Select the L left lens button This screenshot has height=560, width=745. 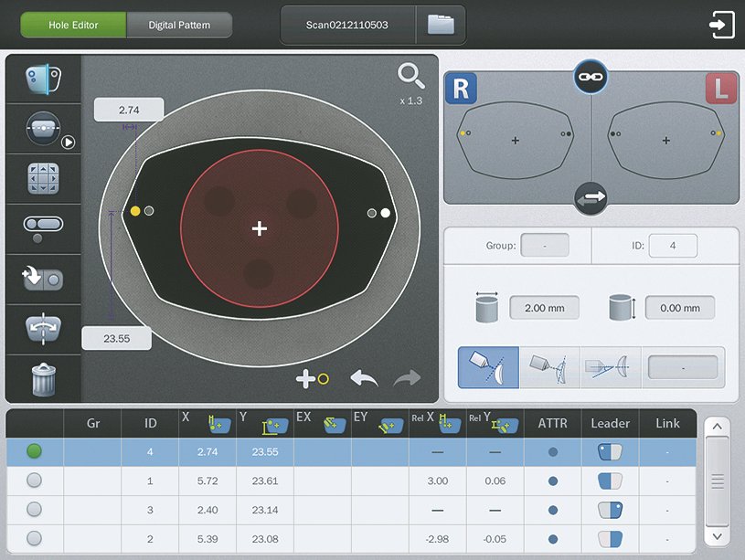[720, 90]
